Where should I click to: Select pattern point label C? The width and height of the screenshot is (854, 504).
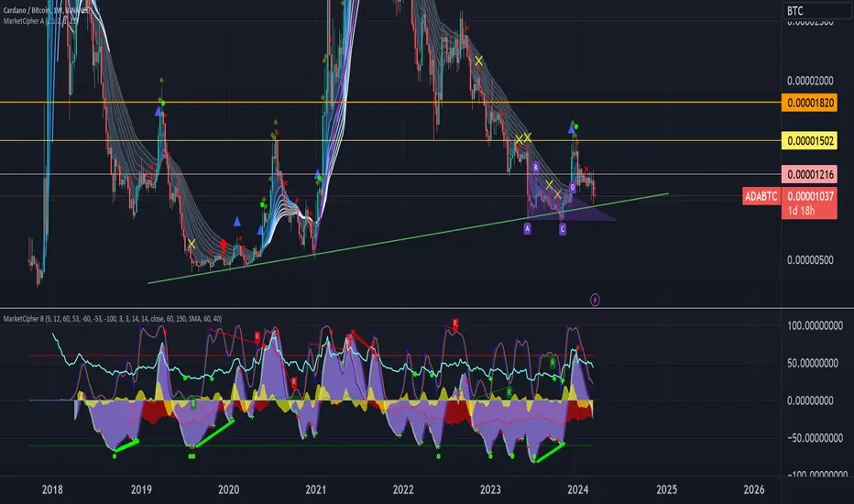562,229
